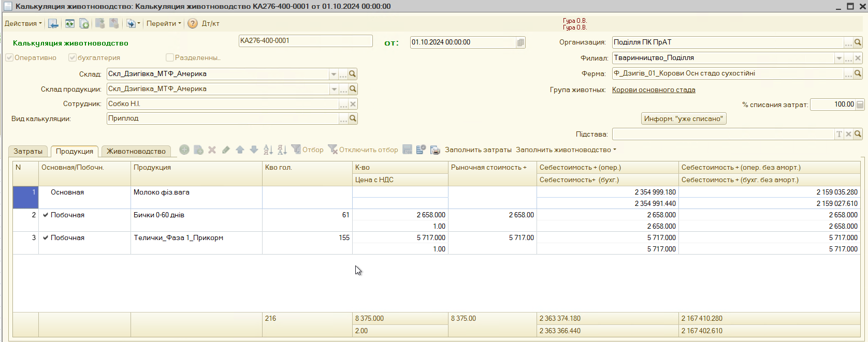
Task: Open Заполнить животноводство dropdown
Action: 566,150
